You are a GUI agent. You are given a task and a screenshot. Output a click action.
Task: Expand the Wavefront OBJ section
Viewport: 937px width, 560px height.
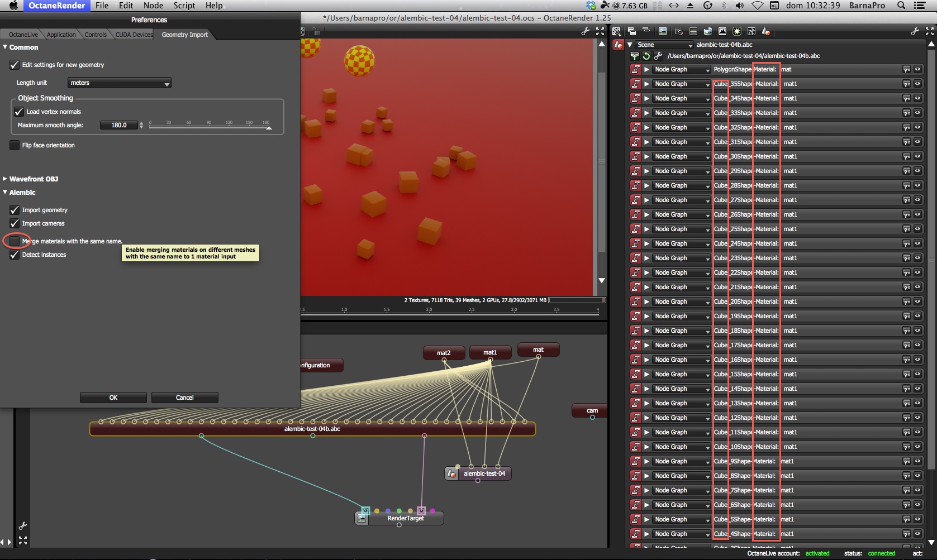tap(5, 179)
